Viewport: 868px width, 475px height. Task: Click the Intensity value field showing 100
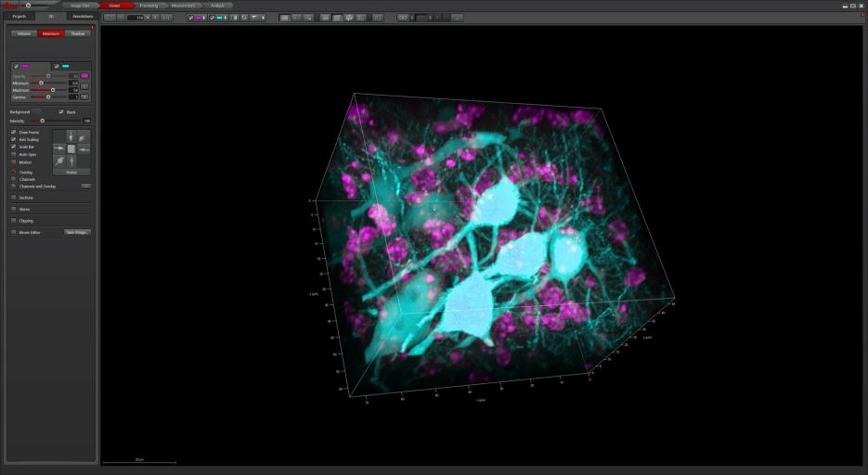(86, 121)
